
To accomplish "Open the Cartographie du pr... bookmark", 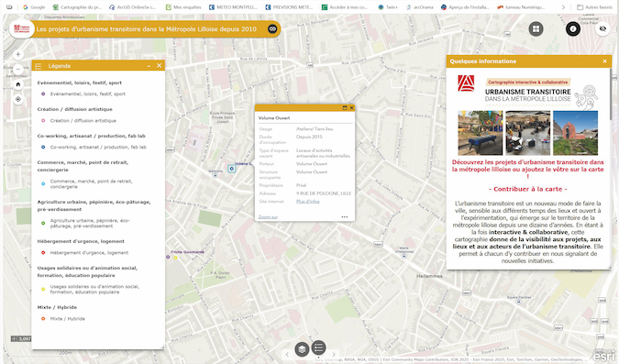I will (77, 7).
